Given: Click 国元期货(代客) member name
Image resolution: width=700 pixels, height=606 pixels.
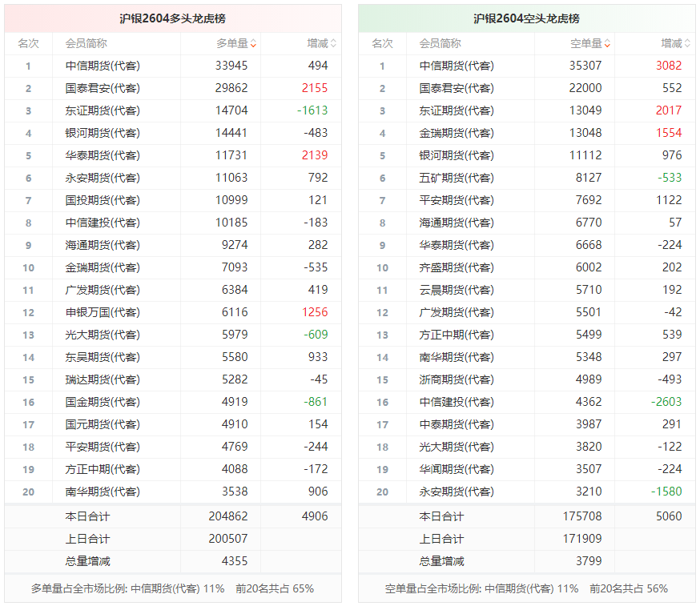Looking at the screenshot, I should coord(103,424).
